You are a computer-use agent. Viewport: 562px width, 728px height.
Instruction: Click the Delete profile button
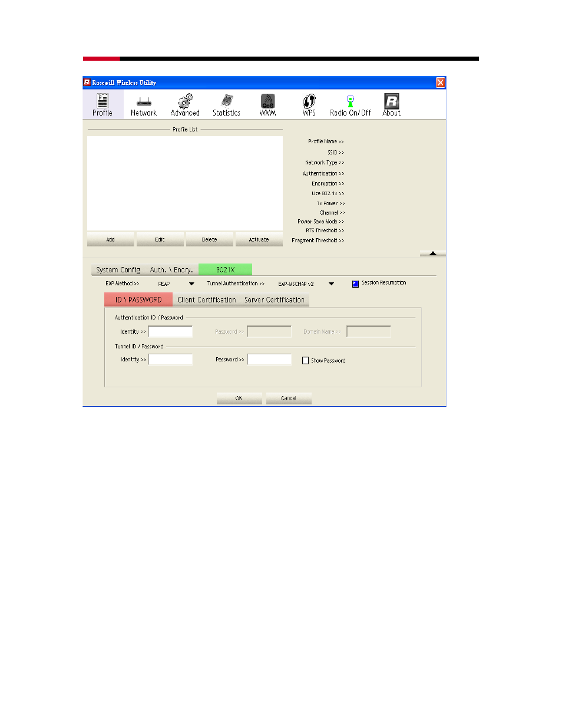209,239
